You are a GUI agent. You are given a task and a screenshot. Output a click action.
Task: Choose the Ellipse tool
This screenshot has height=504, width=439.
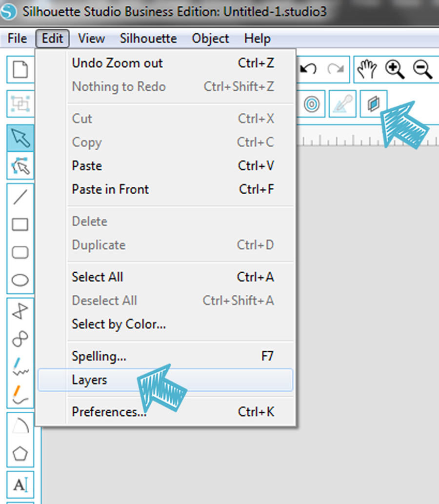point(20,280)
